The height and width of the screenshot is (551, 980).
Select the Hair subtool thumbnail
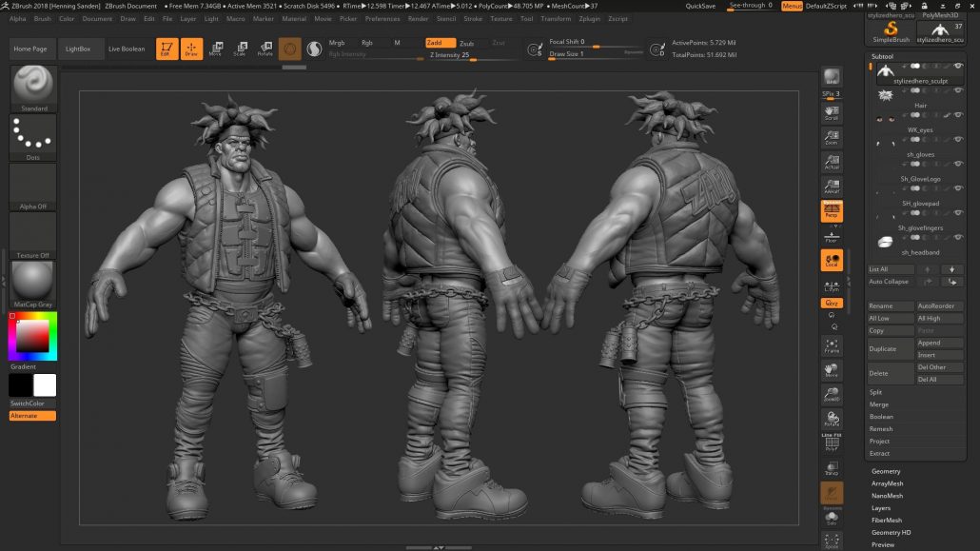885,95
